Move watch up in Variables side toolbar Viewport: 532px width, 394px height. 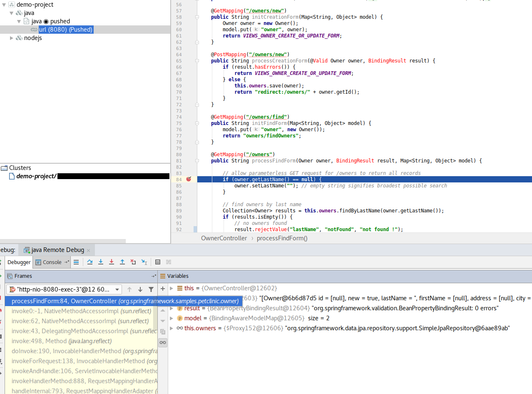point(163,310)
